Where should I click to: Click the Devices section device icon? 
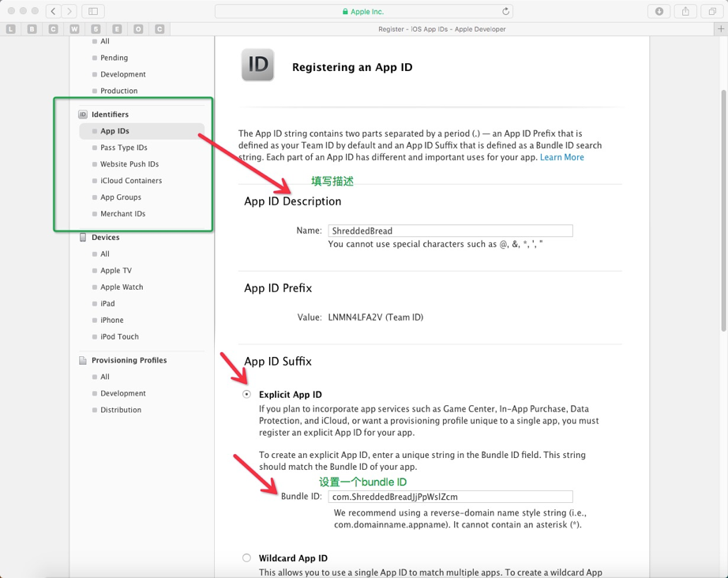pos(83,237)
